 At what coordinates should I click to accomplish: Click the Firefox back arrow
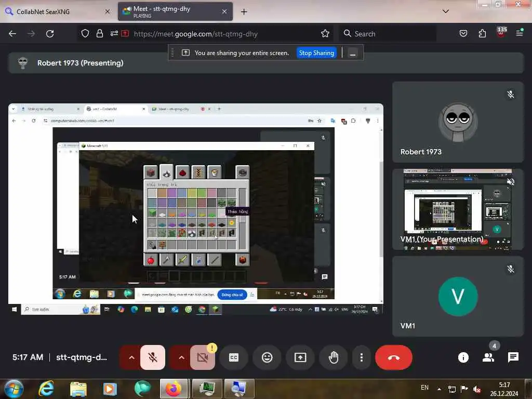coord(12,34)
